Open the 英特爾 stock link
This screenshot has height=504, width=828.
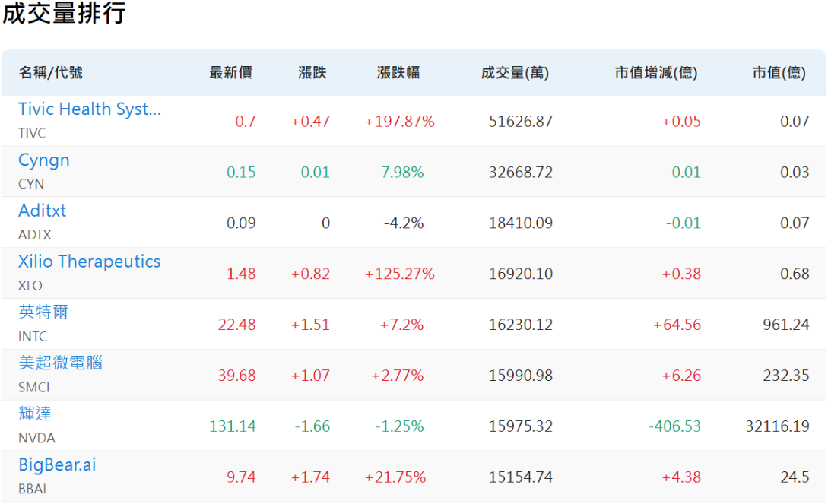pos(43,312)
